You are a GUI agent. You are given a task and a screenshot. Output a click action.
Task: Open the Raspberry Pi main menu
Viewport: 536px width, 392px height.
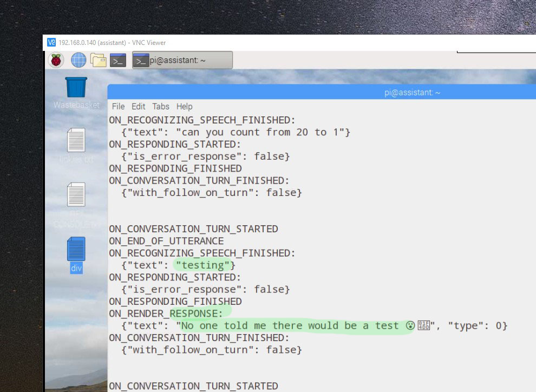56,60
